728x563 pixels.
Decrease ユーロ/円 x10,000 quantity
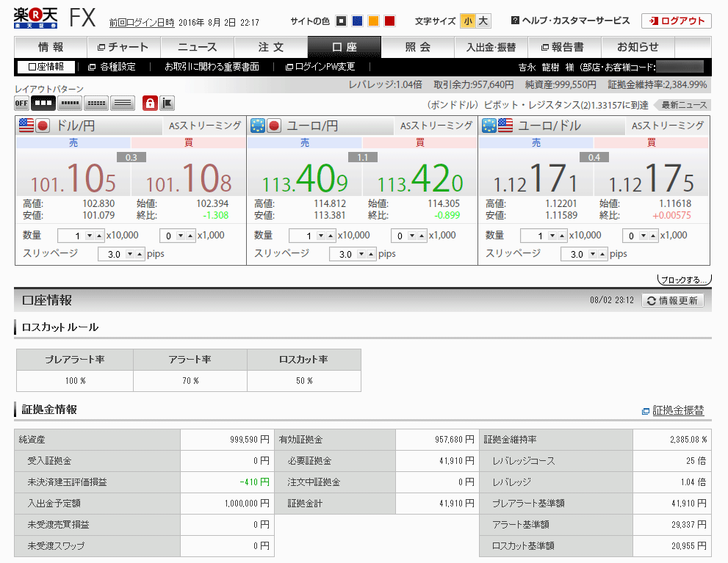(321, 236)
